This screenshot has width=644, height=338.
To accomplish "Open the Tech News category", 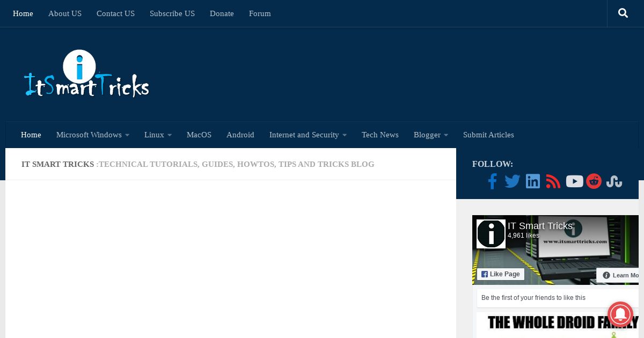I will (x=380, y=135).
